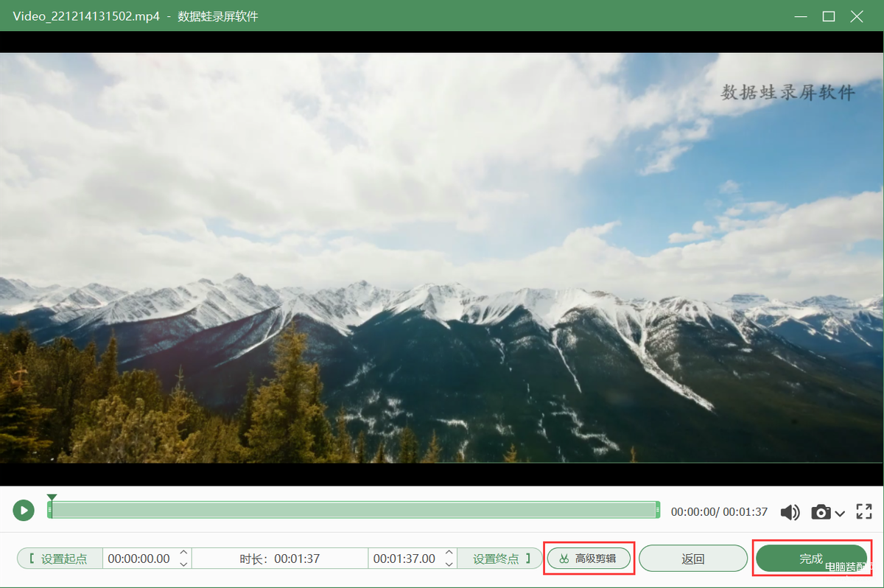Enter fullscreen with the expand icon
The image size is (884, 588).
(x=864, y=511)
